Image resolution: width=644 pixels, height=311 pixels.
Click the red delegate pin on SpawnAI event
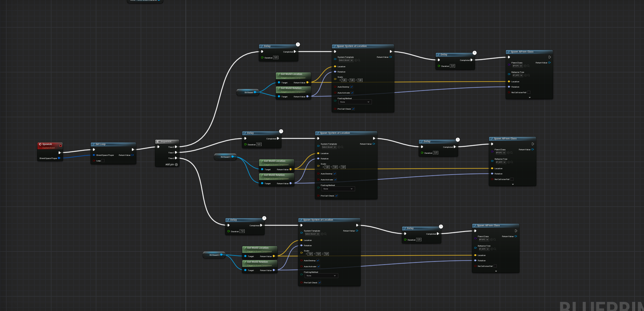pyautogui.click(x=61, y=146)
